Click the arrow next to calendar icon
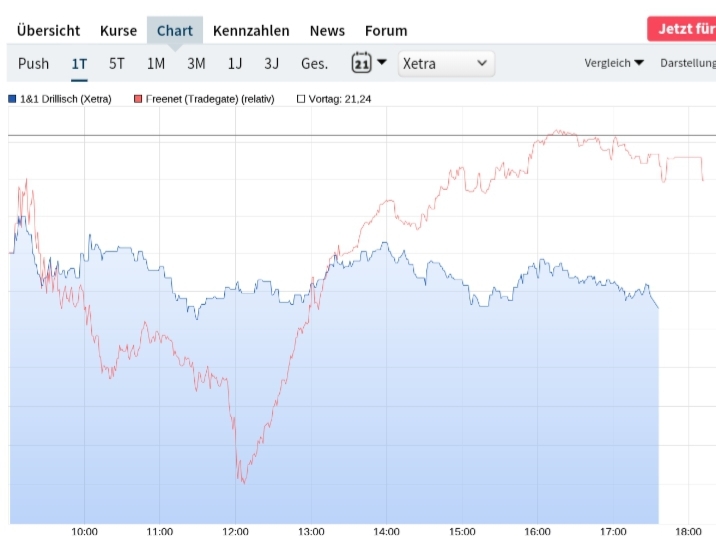Screen dimensions: 716x541 pos(382,62)
